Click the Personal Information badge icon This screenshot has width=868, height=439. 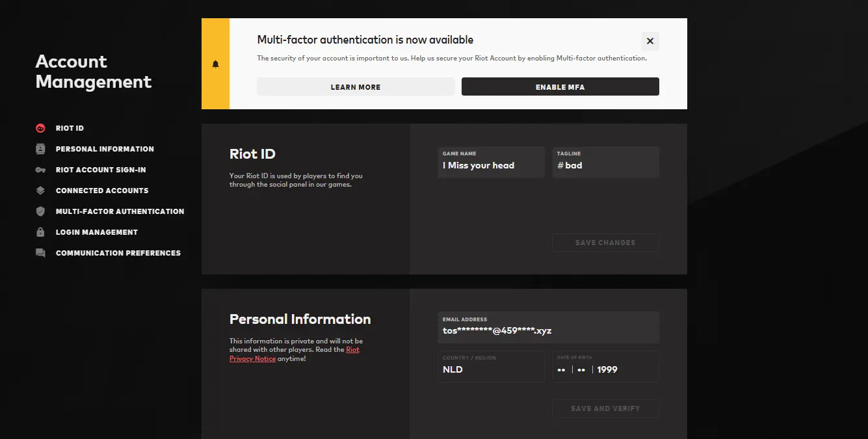coord(40,149)
